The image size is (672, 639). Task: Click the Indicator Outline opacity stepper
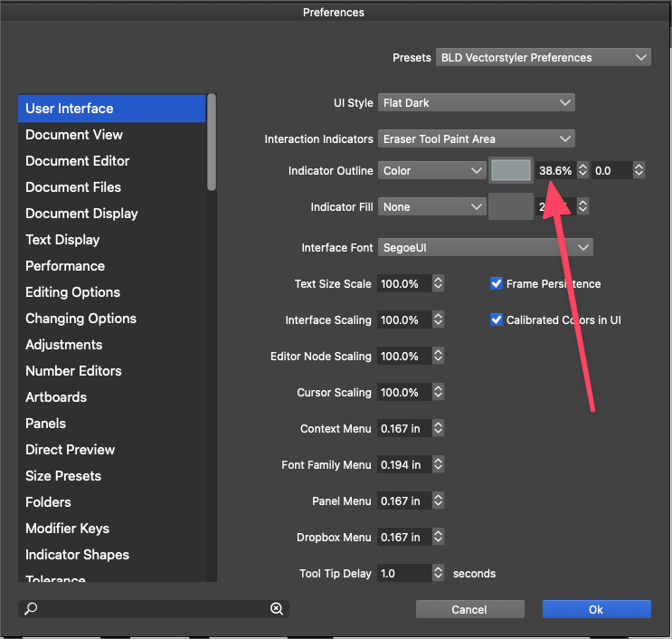click(582, 170)
